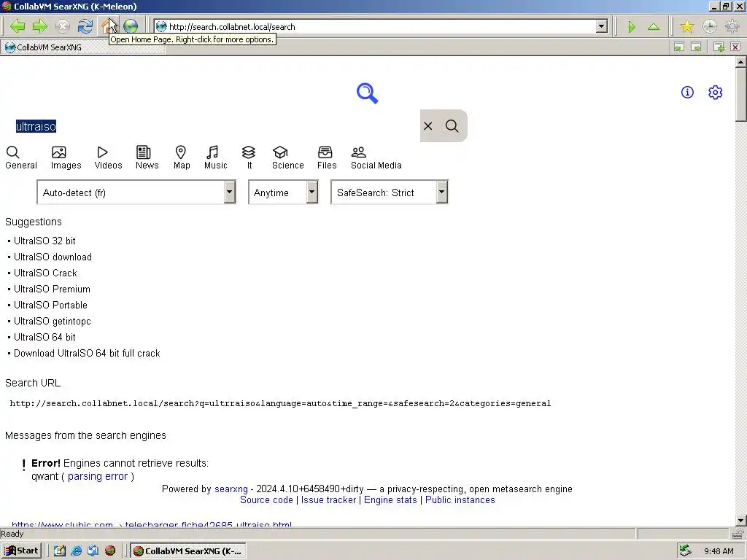Open the Source code footer link
This screenshot has height=560, width=747.
(266, 500)
